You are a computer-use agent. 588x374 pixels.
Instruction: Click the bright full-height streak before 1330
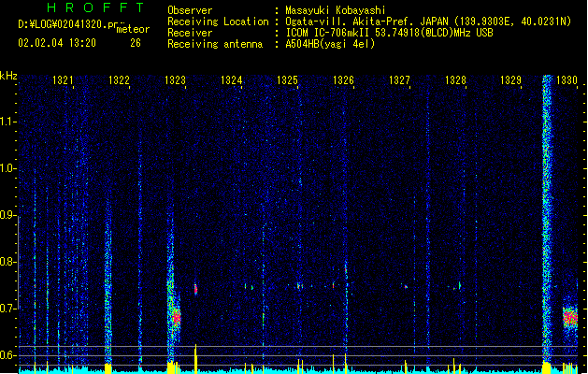click(547, 218)
